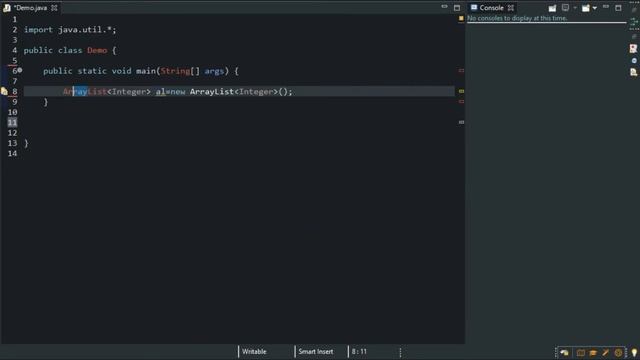Maximize the editor area
The width and height of the screenshot is (640, 360).
coord(457,8)
